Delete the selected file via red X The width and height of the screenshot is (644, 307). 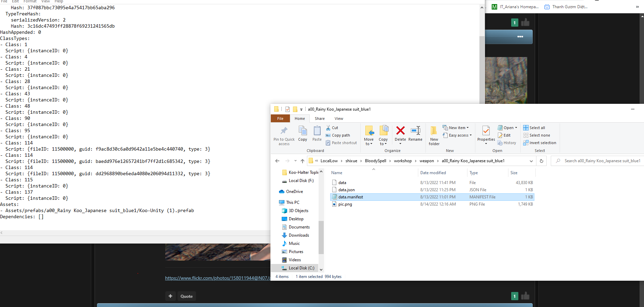click(x=400, y=130)
